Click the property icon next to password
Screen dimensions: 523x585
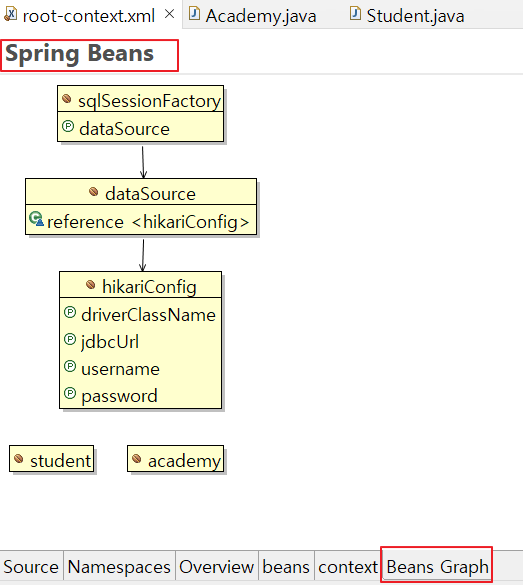[70, 393]
